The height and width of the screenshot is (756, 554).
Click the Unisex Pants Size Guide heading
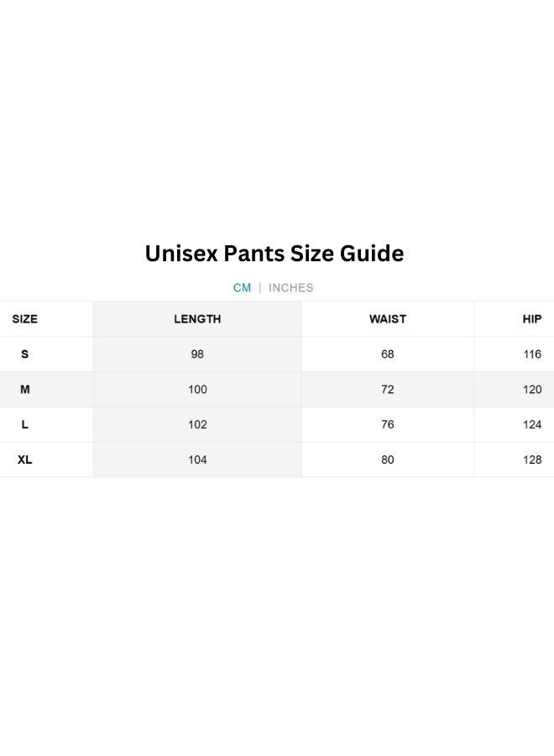(274, 254)
